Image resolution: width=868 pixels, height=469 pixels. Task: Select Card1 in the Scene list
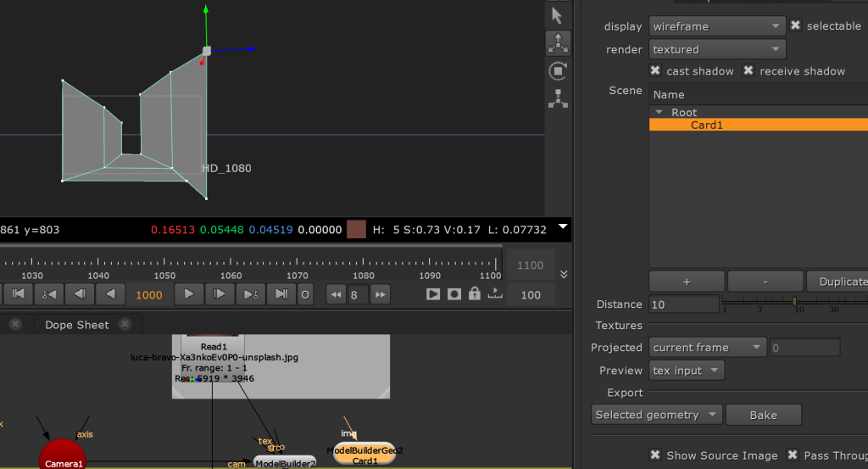pyautogui.click(x=707, y=125)
